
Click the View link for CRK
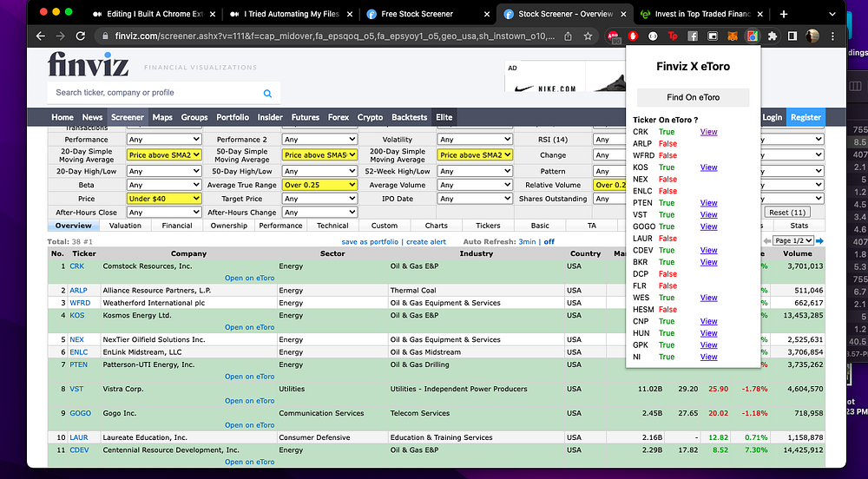708,132
